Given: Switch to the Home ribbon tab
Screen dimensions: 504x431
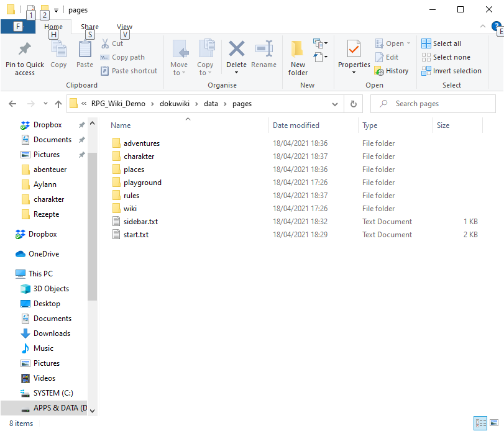Looking at the screenshot, I should 53,27.
